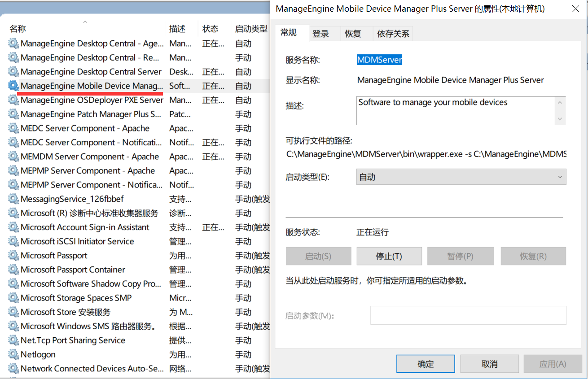Viewport: 588px width, 379px height.
Task: Click gear icon of Network Connected Devices Auto-Se…
Action: pos(13,368)
